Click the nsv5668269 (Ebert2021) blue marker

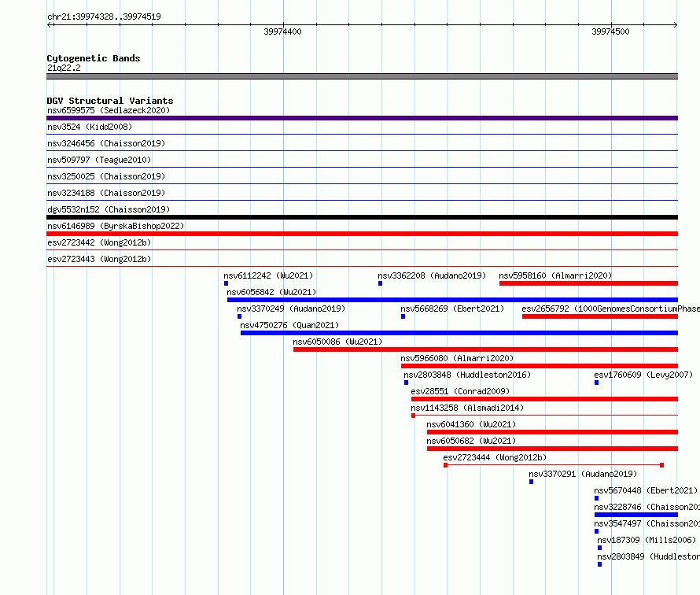tap(403, 316)
